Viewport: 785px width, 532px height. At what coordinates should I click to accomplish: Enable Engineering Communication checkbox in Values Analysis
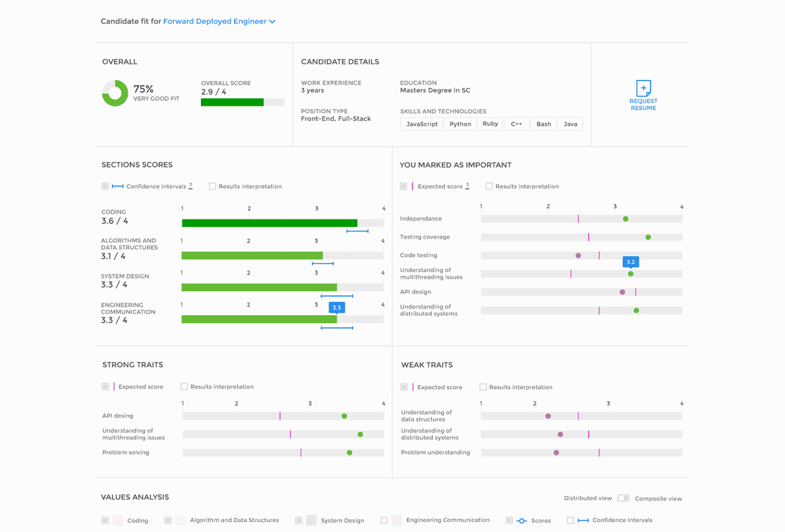384,521
